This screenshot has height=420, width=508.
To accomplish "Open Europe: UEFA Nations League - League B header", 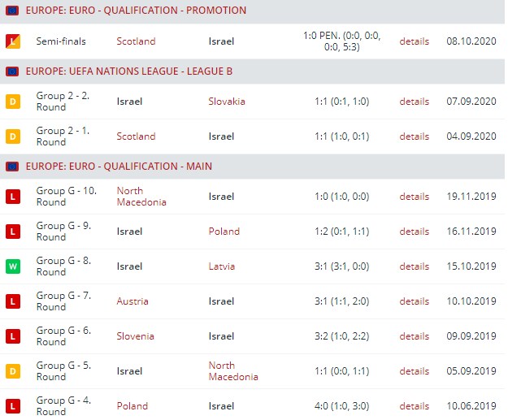I will (x=129, y=71).
